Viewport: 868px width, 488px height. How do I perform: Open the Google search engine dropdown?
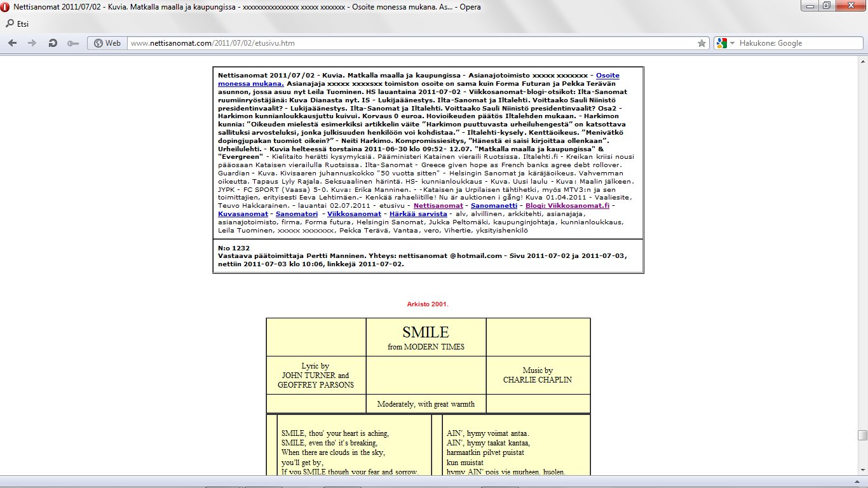724,43
